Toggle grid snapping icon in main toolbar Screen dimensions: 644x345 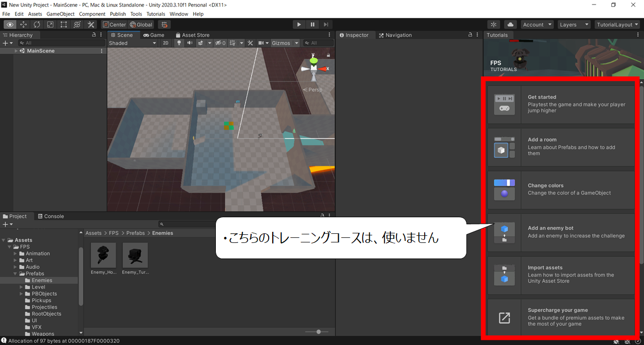(164, 25)
